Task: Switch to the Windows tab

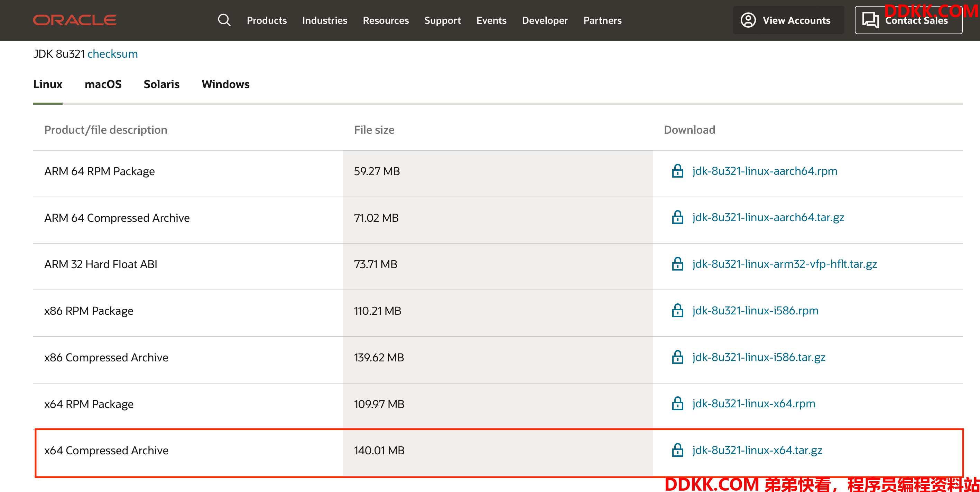Action: click(225, 84)
